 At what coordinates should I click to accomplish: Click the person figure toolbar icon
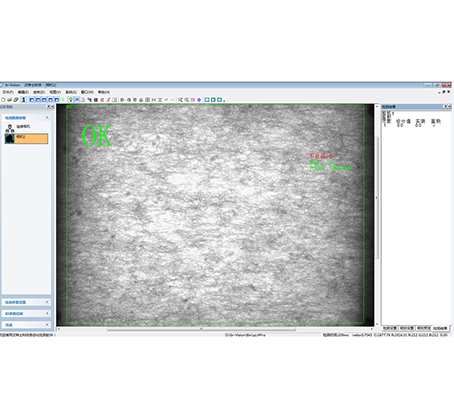coord(24,100)
